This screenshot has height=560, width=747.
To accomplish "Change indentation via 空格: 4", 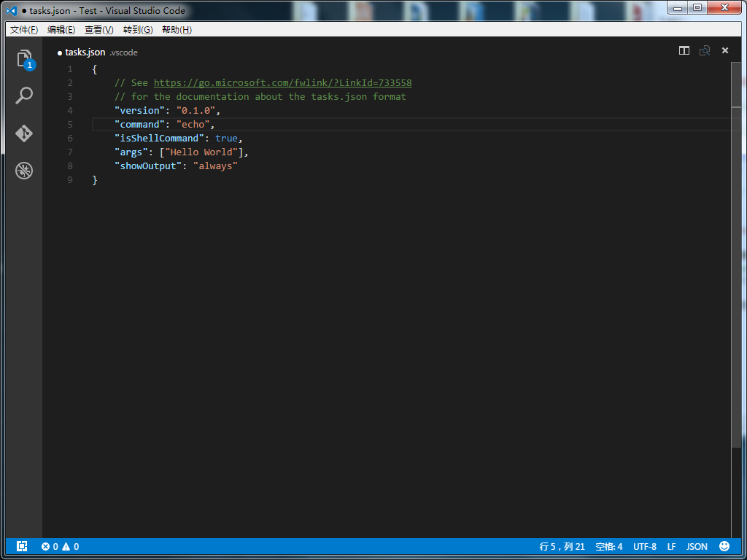I will (x=609, y=547).
